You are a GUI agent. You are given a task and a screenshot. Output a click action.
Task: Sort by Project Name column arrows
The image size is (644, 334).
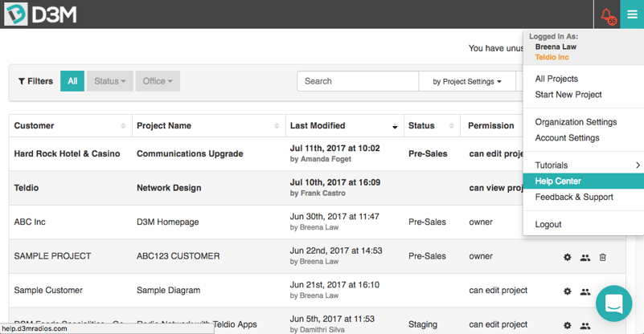click(277, 126)
